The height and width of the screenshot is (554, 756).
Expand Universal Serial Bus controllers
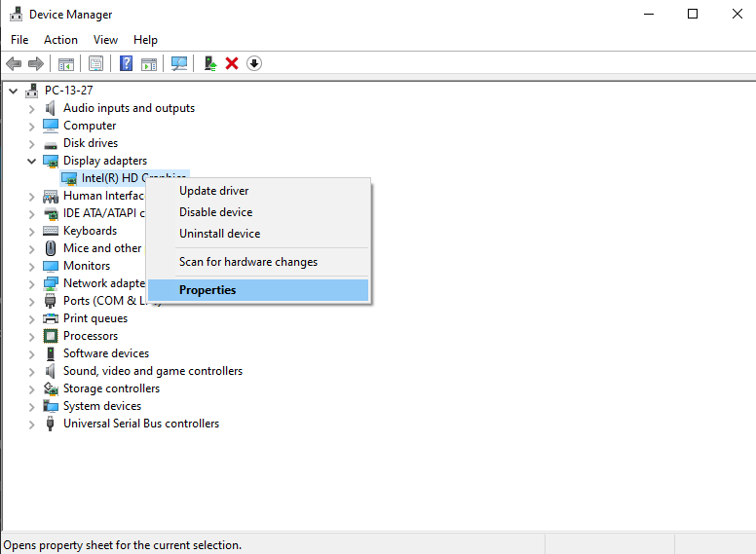[x=31, y=425]
